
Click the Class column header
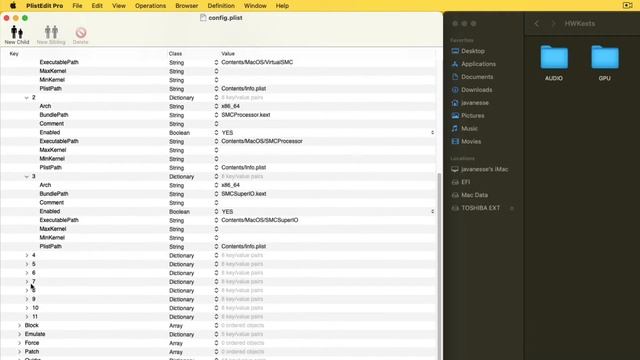click(x=175, y=53)
